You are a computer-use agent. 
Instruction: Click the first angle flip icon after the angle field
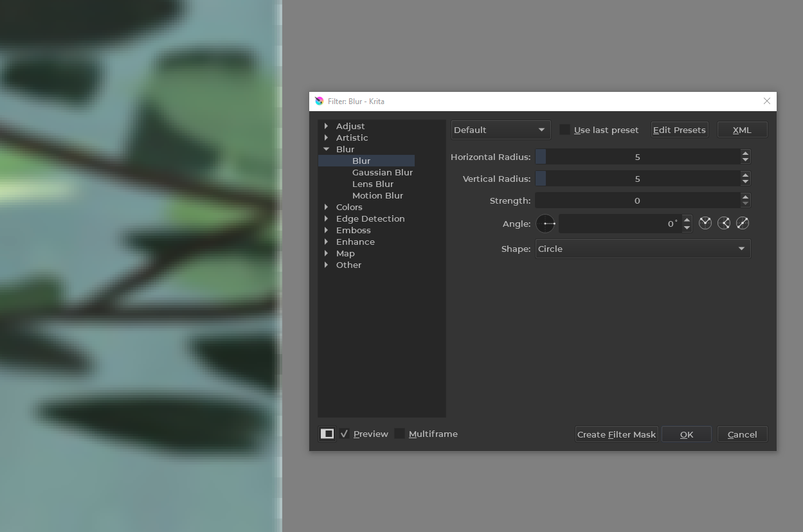[705, 224]
